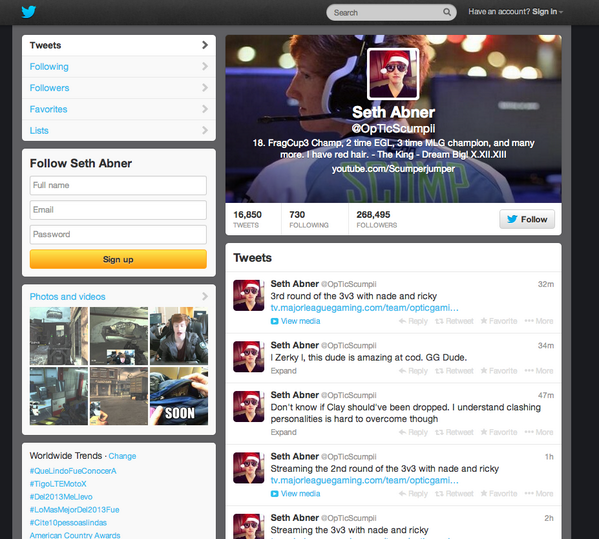
Task: Open the Followers list
Action: point(119,88)
